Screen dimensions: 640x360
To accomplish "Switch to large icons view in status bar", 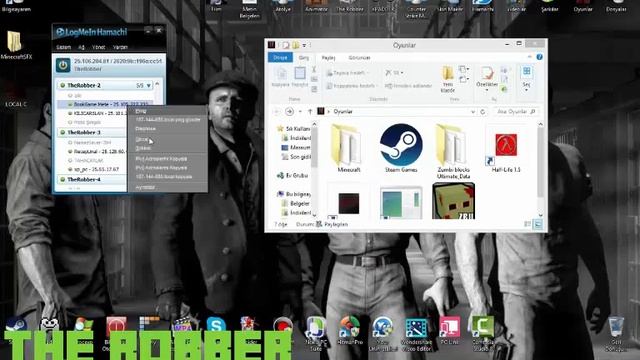I will tap(538, 224).
